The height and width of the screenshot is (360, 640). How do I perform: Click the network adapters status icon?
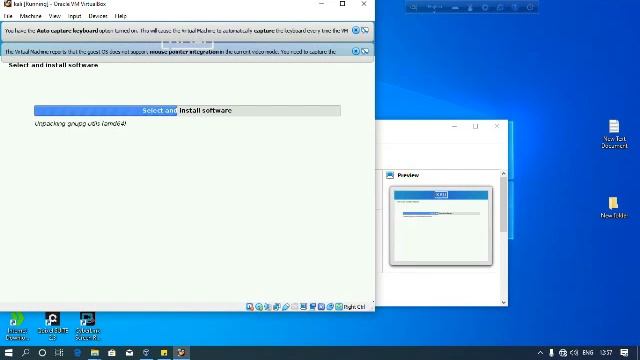(x=277, y=307)
